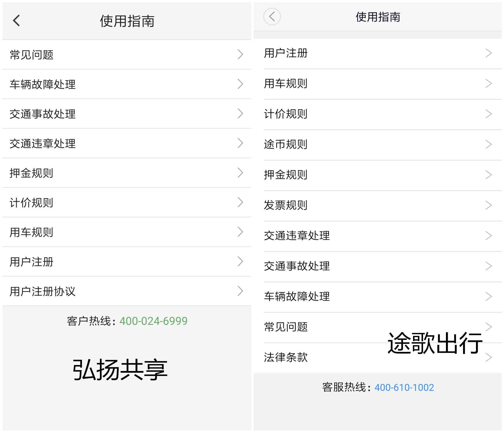Call the 400-610-1002 service hotline

(x=404, y=387)
